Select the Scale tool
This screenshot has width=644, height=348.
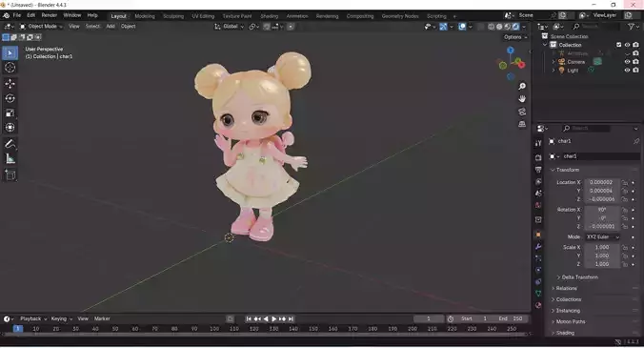[10, 113]
